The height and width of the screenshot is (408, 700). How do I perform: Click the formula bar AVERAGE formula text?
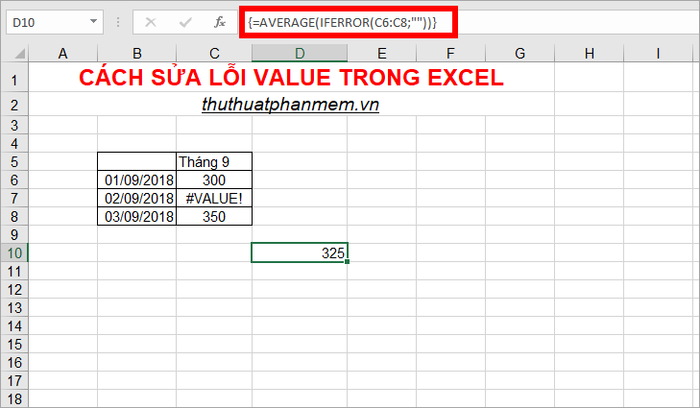pyautogui.click(x=342, y=22)
